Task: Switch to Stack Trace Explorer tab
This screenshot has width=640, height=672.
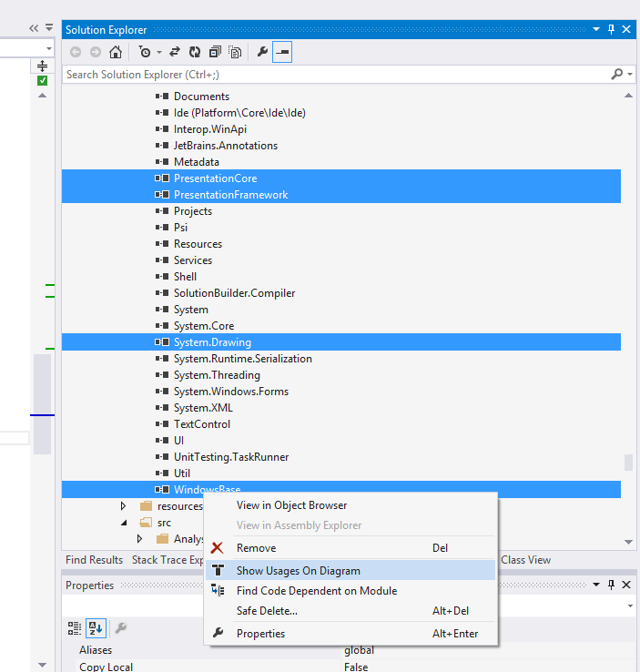Action: pyautogui.click(x=168, y=560)
